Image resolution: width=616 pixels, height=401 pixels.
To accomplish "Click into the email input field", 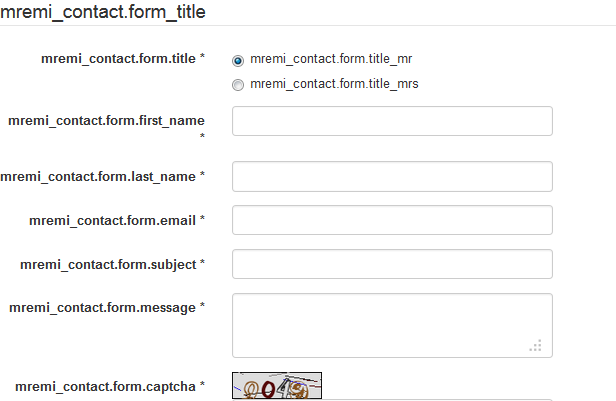I will click(x=392, y=220).
